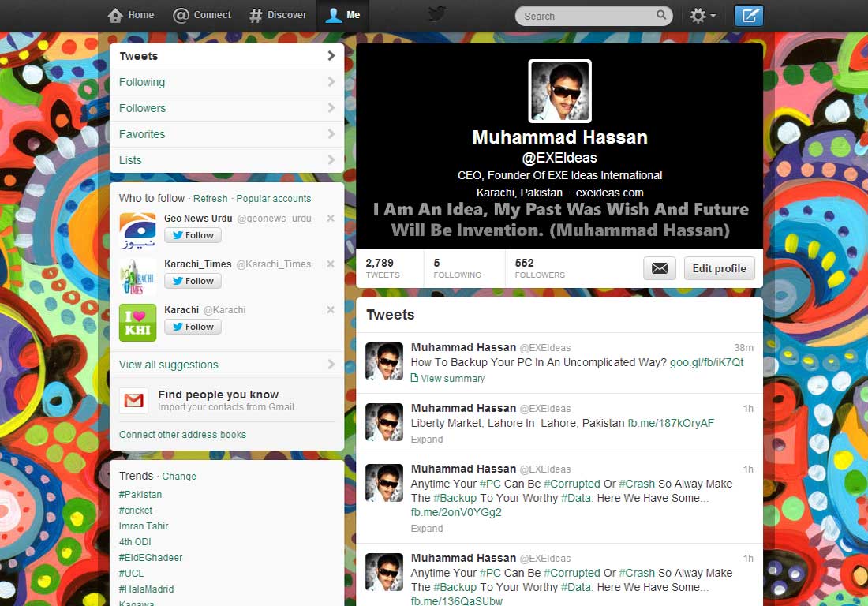The height and width of the screenshot is (606, 868).
Task: Compose a new tweet with the blue button
Action: 748,16
